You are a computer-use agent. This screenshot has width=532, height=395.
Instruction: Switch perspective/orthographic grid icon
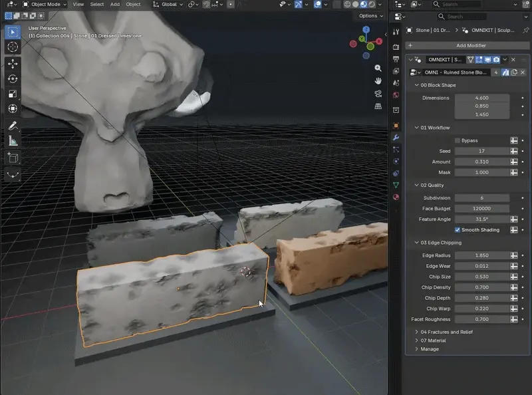[378, 106]
